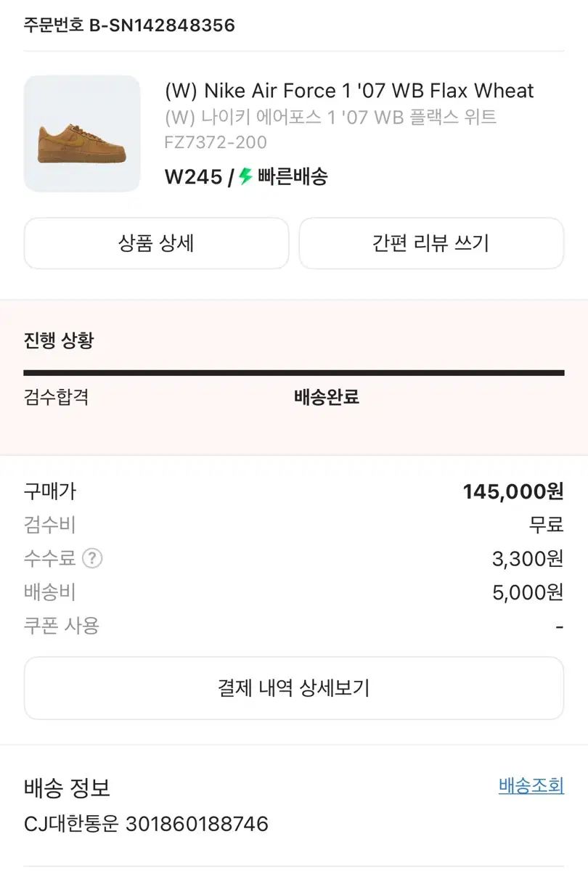This screenshot has width=588, height=871.
Task: Tap the 배송 정보 section heading
Action: tap(67, 788)
